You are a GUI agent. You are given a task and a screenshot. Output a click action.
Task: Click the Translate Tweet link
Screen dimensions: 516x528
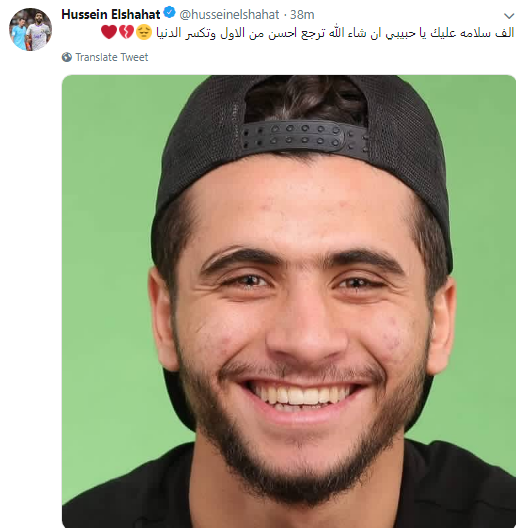[111, 57]
